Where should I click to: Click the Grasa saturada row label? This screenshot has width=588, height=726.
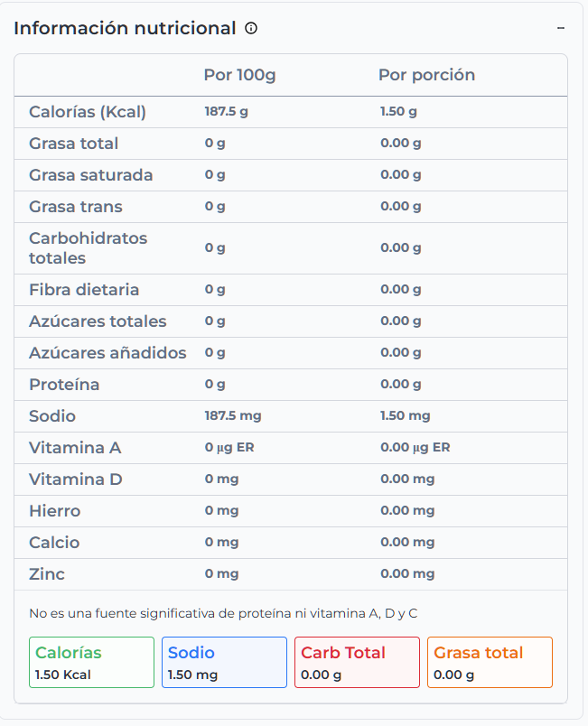90,175
